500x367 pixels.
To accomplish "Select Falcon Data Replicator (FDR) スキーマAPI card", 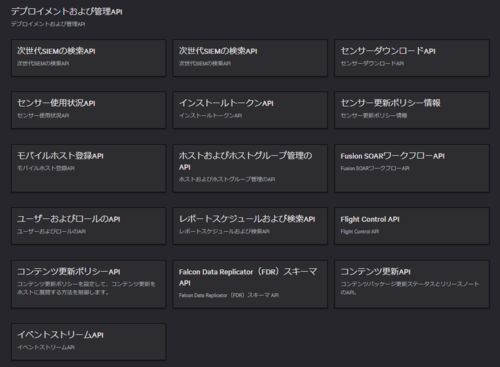I will click(x=250, y=284).
